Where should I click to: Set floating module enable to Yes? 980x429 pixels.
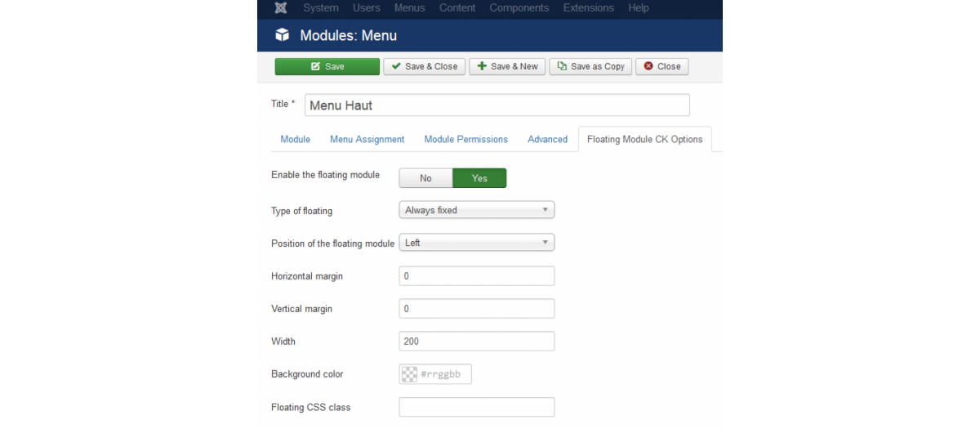pyautogui.click(x=479, y=178)
